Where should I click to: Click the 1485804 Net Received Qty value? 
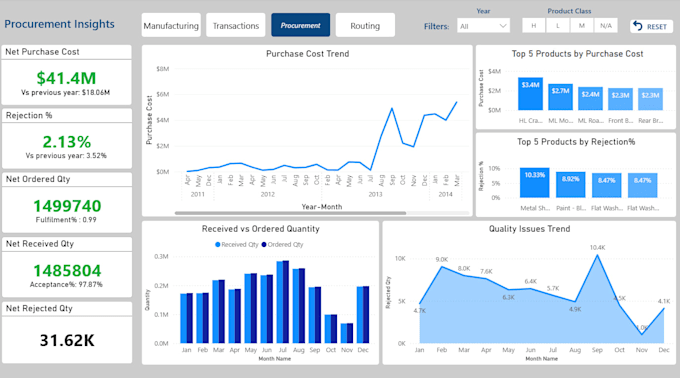[67, 270]
